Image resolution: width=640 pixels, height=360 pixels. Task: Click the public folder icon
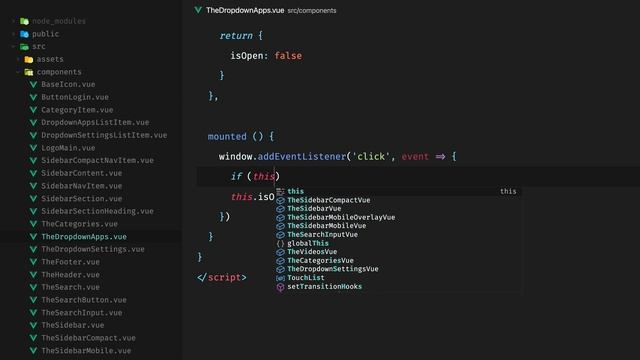pyautogui.click(x=24, y=34)
